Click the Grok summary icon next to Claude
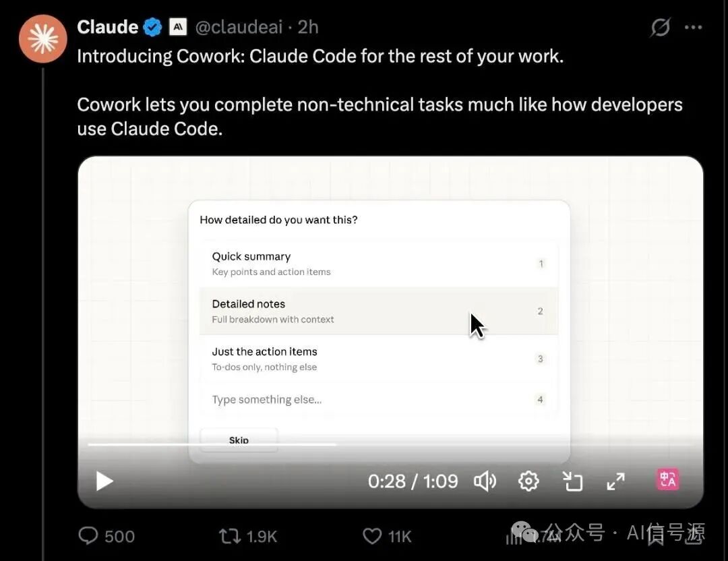Screen dimensions: 728x561 [x=659, y=26]
